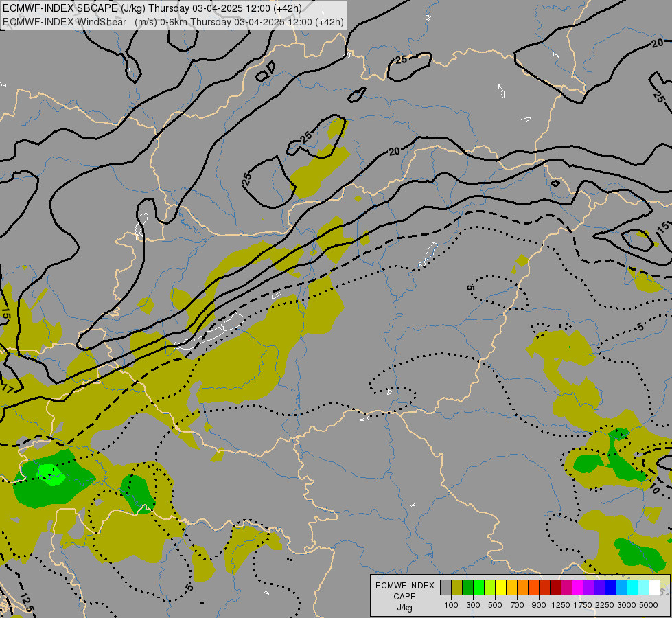This screenshot has width=672, height=618.
Task: Click the '3000' legend tick label
Action: (x=627, y=605)
